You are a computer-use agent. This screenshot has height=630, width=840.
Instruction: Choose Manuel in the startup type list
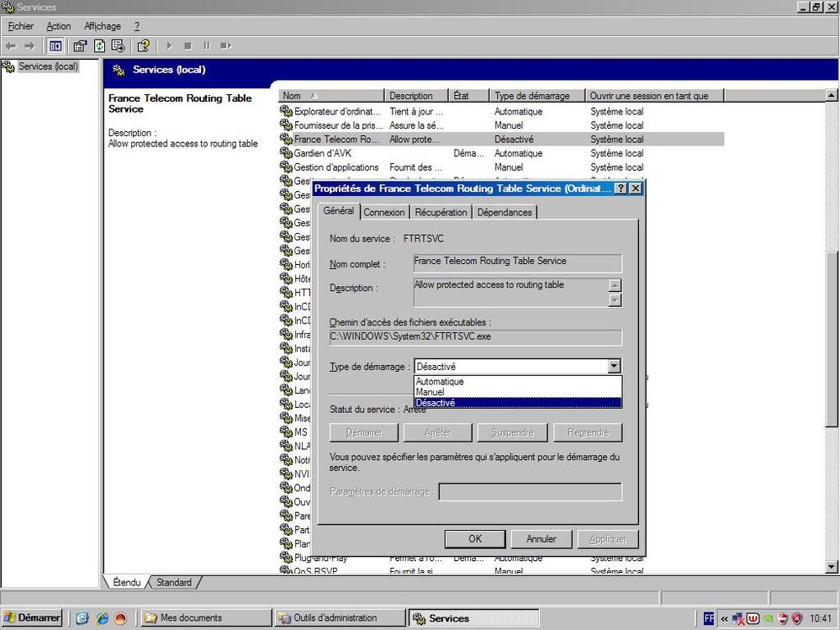[430, 392]
